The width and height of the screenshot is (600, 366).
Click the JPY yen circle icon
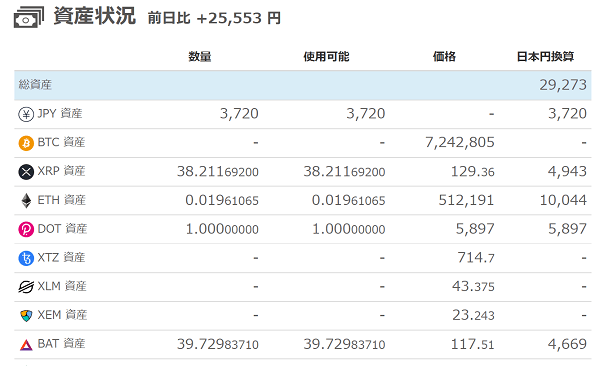[26, 114]
